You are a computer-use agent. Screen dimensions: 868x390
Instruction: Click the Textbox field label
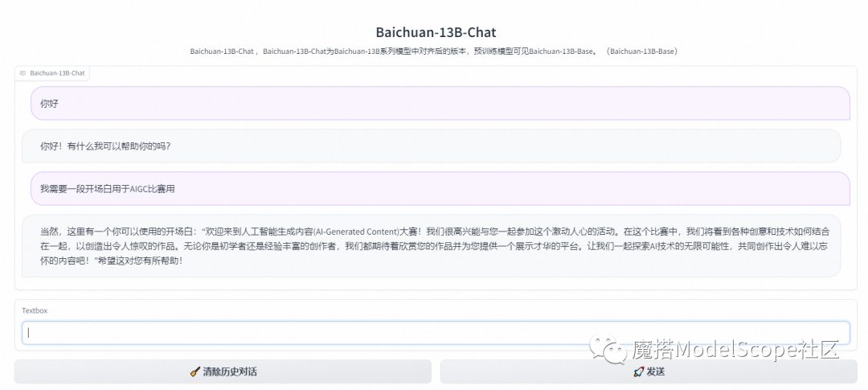point(35,310)
